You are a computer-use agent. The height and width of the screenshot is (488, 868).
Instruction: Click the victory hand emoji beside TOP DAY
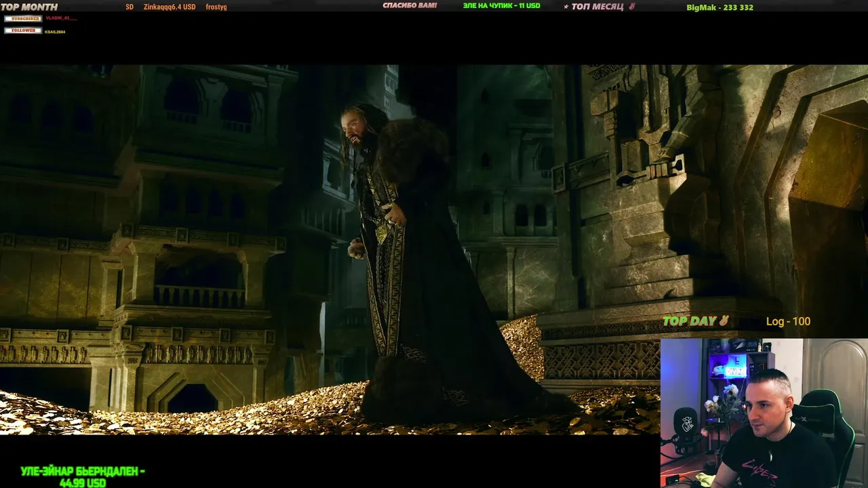pyautogui.click(x=724, y=321)
